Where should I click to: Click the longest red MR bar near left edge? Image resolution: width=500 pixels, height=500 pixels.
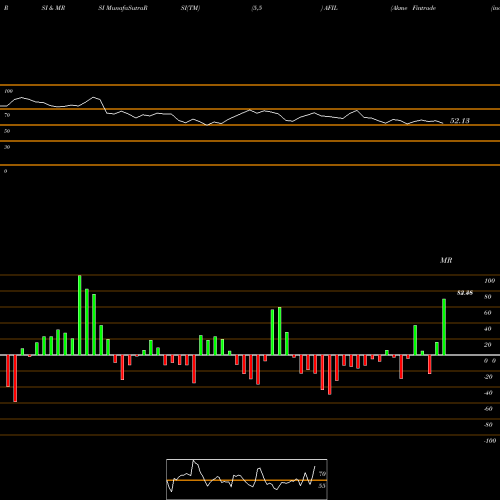click(x=15, y=378)
